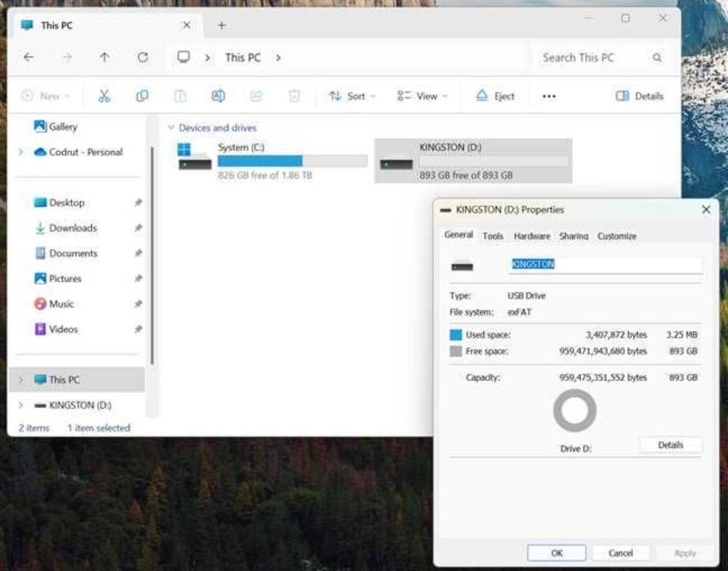Image resolution: width=728 pixels, height=571 pixels.
Task: Click the Share icon in toolbar
Action: (x=256, y=96)
